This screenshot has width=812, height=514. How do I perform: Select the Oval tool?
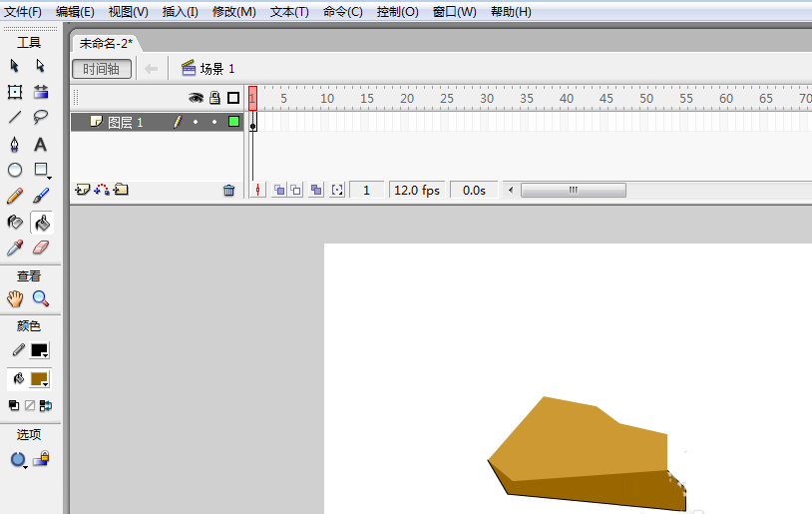(15, 170)
